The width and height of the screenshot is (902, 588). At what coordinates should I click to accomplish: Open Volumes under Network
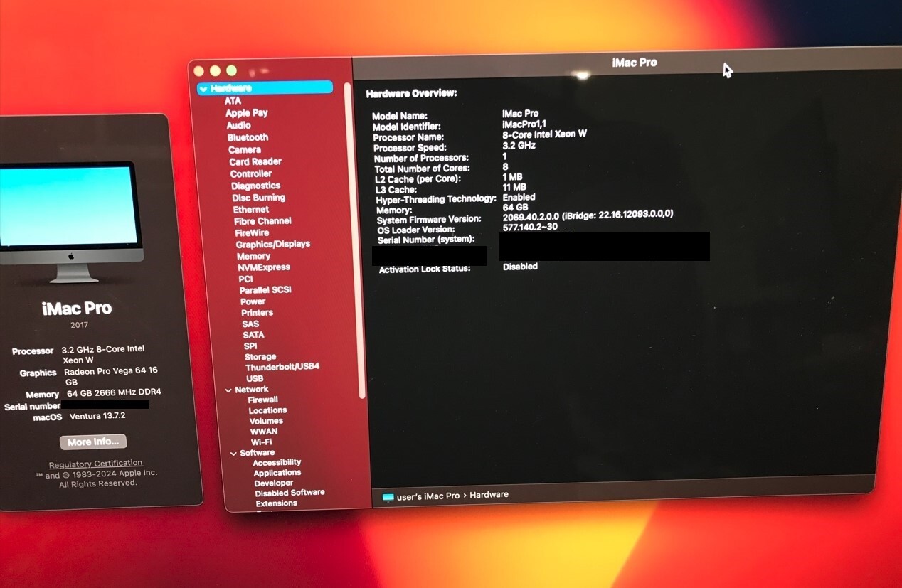click(266, 422)
